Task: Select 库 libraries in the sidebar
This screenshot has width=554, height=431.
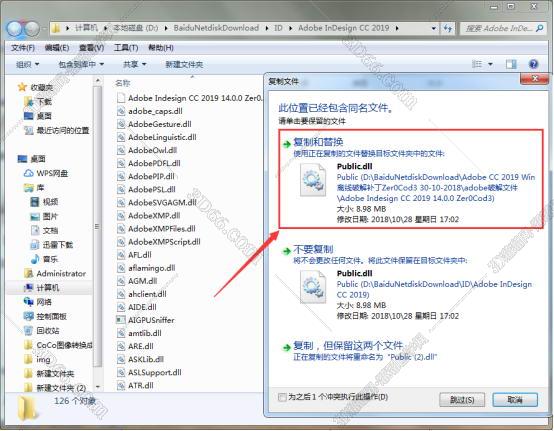Action: click(34, 188)
